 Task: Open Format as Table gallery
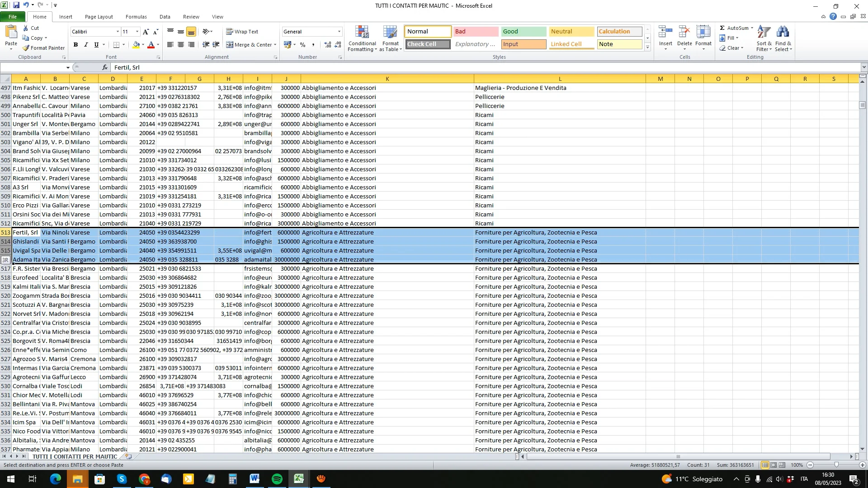coord(391,39)
